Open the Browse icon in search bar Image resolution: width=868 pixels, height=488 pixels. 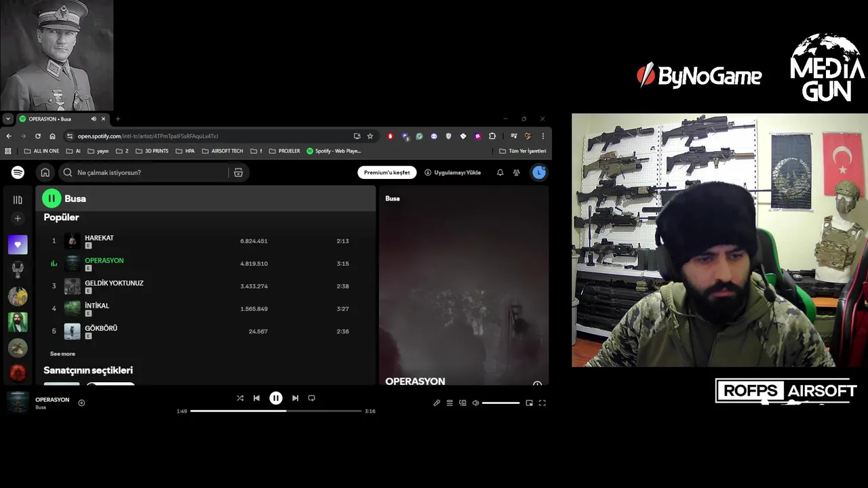tap(238, 173)
